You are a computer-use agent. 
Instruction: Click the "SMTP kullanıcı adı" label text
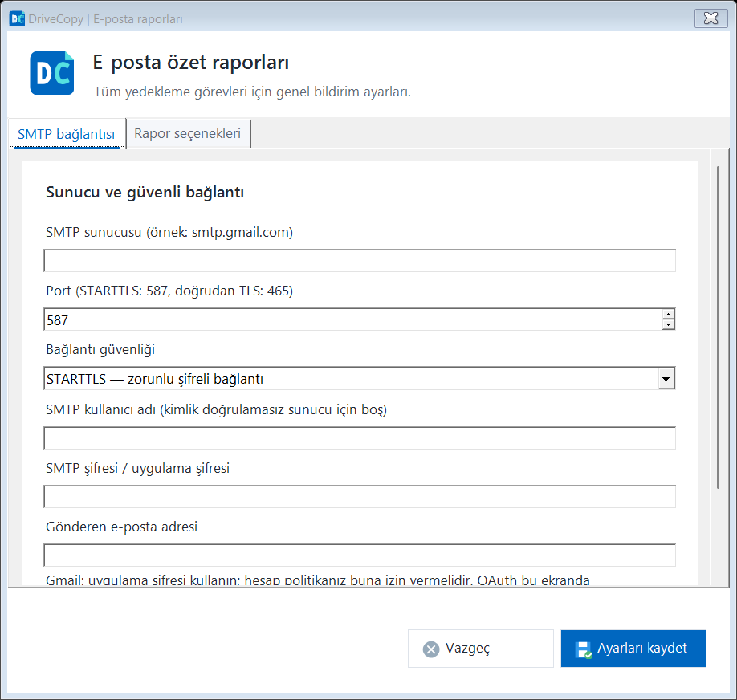216,409
